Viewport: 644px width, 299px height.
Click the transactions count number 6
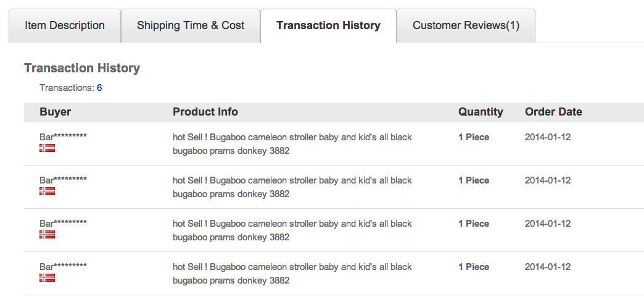[x=99, y=88]
